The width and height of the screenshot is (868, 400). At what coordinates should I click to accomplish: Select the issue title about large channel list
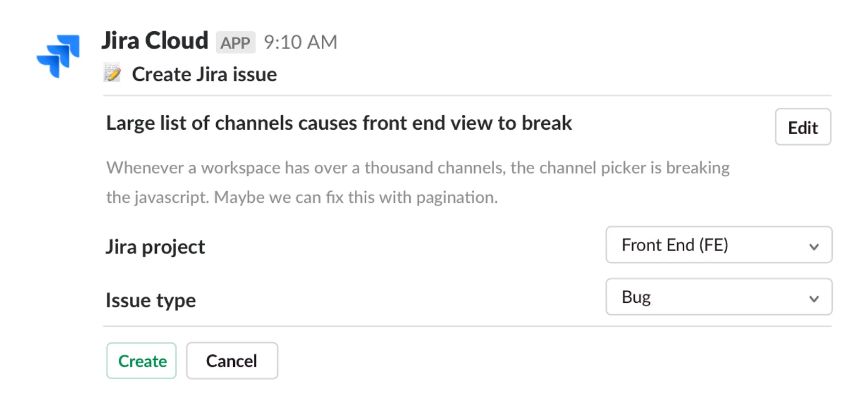(x=339, y=123)
